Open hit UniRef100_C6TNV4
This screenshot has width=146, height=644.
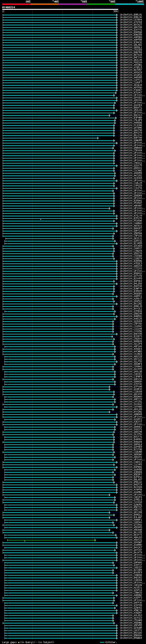(x=131, y=20)
